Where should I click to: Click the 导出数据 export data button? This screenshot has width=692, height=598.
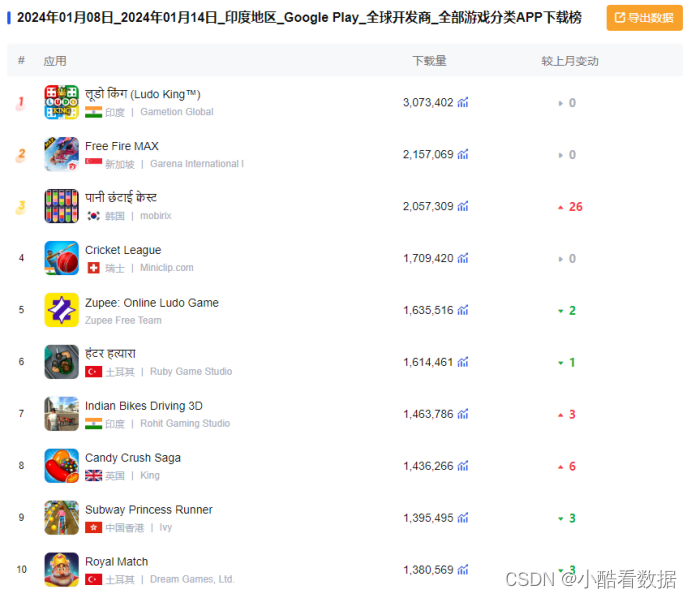pos(644,18)
